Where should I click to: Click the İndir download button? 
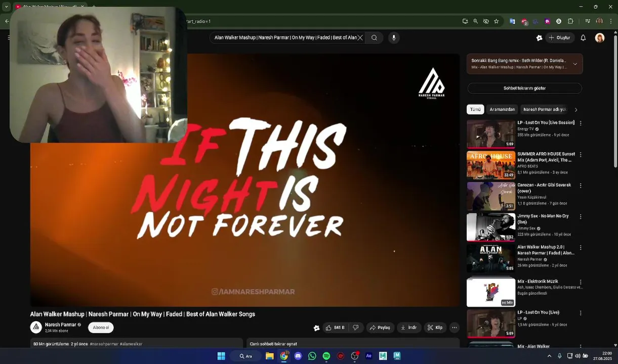tap(409, 328)
